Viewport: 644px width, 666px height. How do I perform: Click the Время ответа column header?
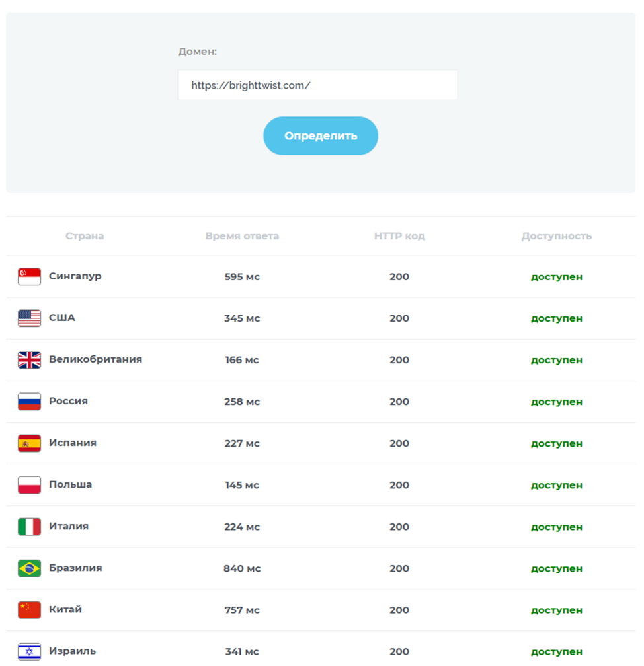pyautogui.click(x=242, y=236)
